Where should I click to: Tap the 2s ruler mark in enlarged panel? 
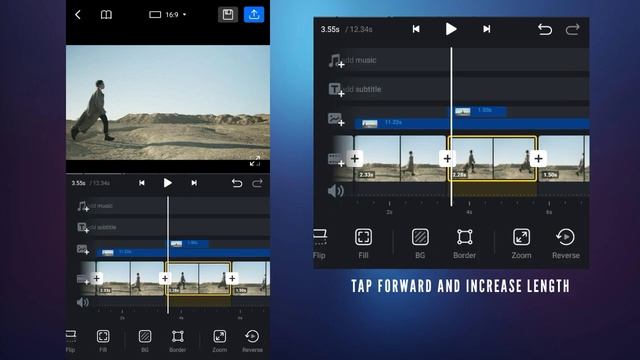pyautogui.click(x=389, y=212)
